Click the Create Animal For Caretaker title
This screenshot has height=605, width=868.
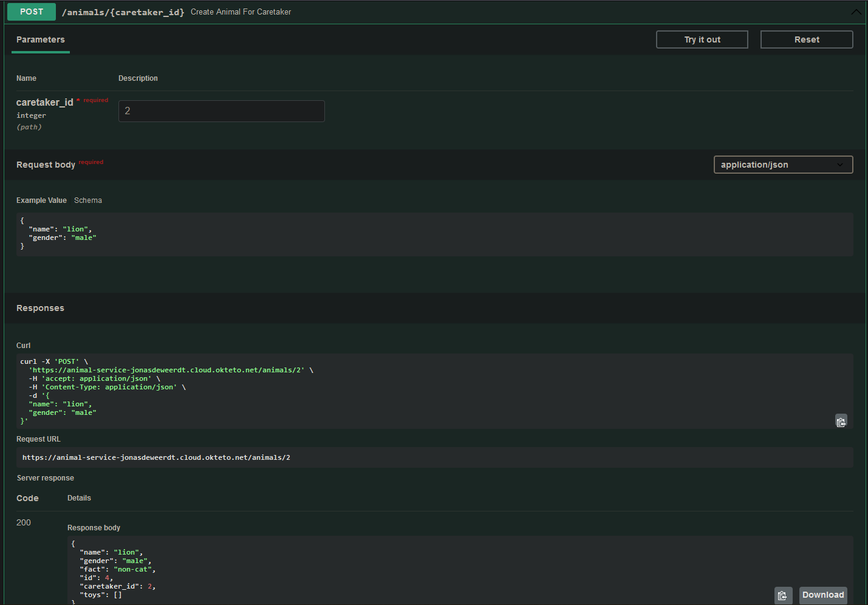click(241, 12)
